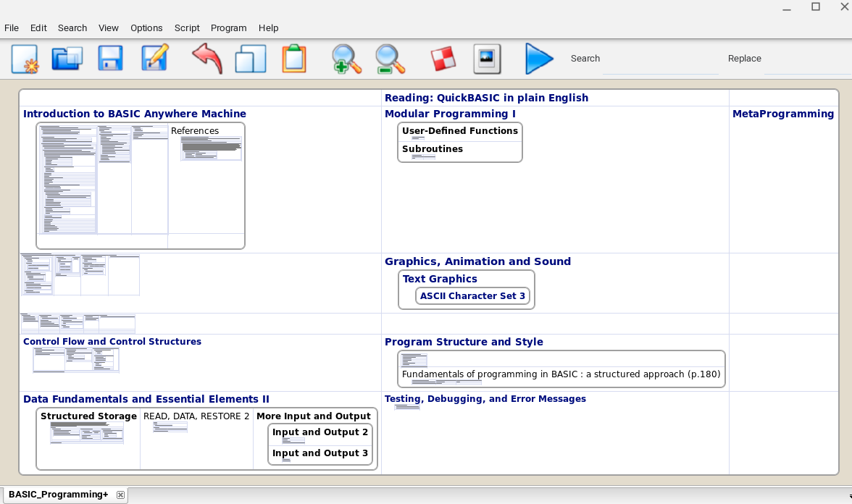
Task: Open the Options menu
Action: point(146,28)
